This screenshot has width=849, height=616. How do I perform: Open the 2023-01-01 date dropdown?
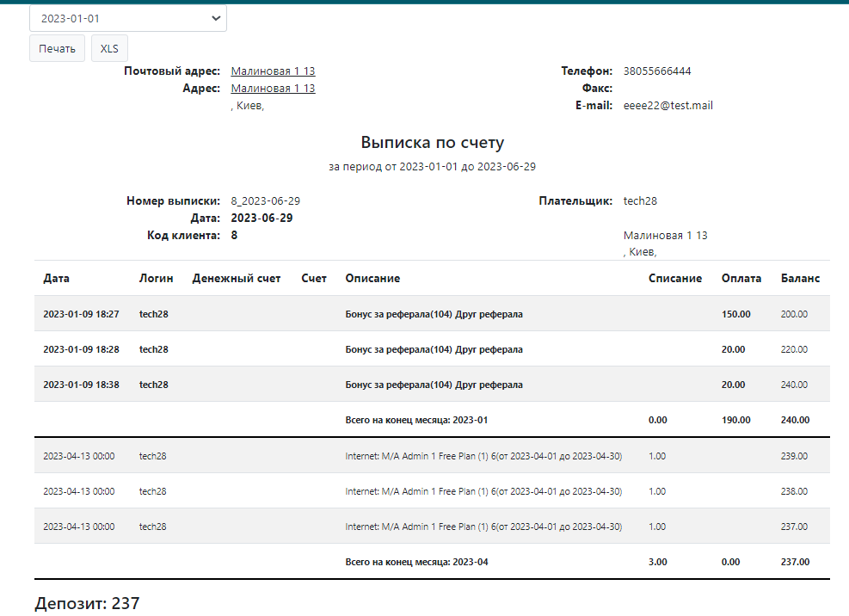point(128,18)
